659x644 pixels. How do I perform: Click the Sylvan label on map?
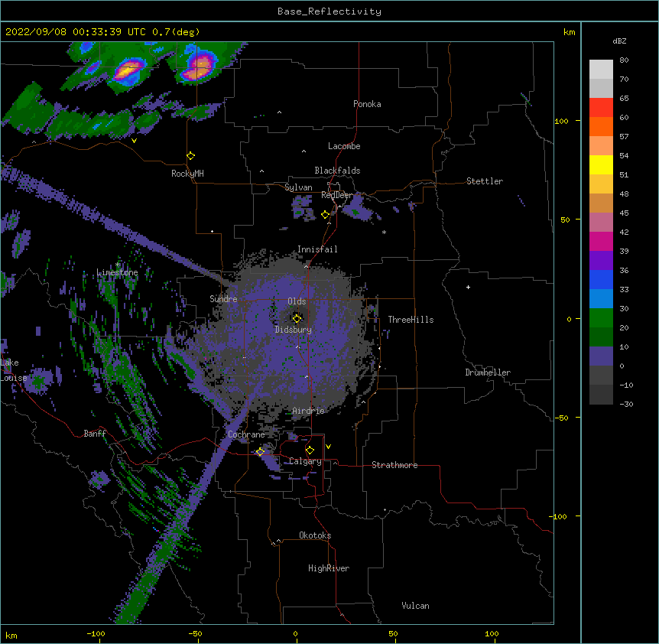point(298,187)
